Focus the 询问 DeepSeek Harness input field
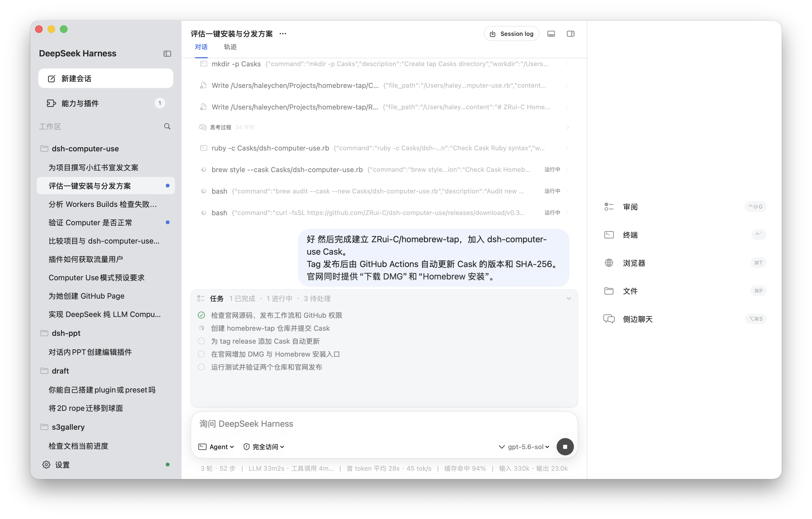Viewport: 812px width, 519px height. (x=384, y=424)
